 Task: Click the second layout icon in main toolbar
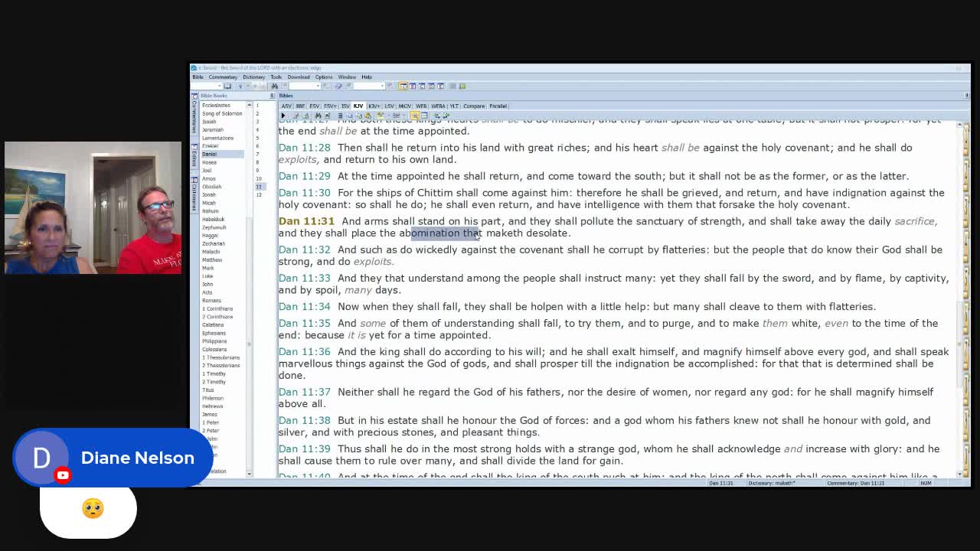(413, 86)
